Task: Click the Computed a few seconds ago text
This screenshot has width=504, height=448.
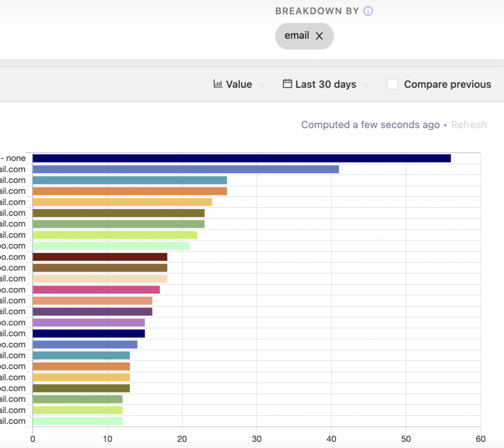Action: click(370, 125)
